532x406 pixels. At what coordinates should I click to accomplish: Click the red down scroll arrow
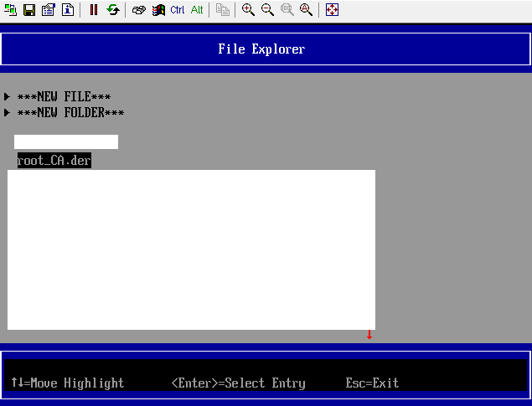pos(369,335)
